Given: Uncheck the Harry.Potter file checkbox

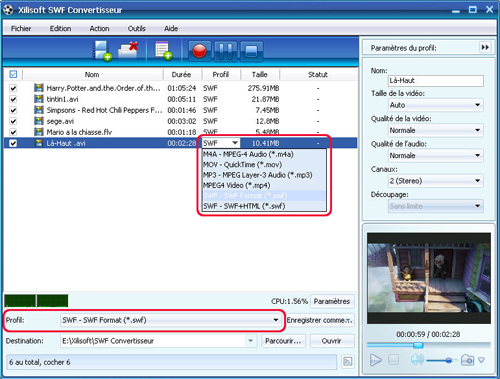Looking at the screenshot, I should 13,88.
